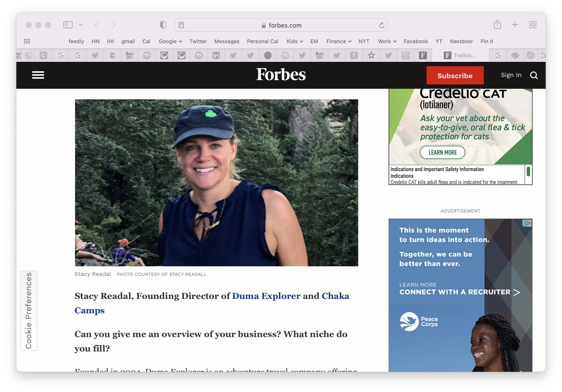Screen dimensions: 562x392
Task: Open the Kids bookmarks folder
Action: tap(295, 41)
